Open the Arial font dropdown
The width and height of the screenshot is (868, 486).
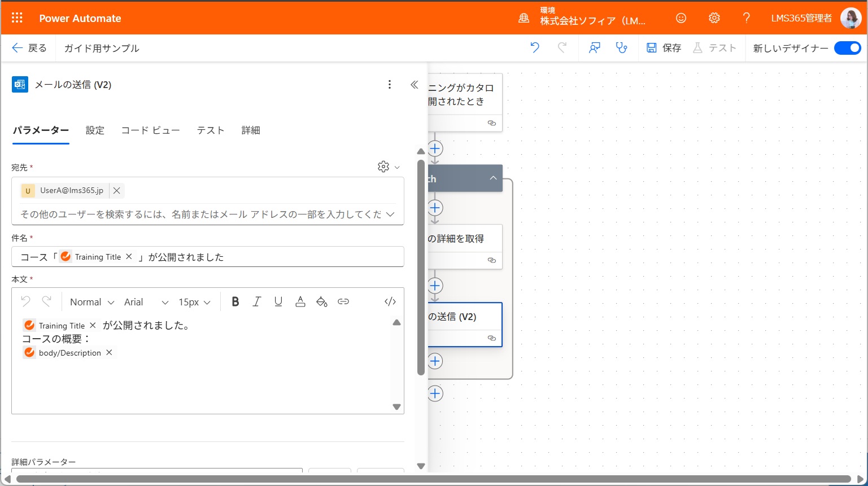click(146, 302)
